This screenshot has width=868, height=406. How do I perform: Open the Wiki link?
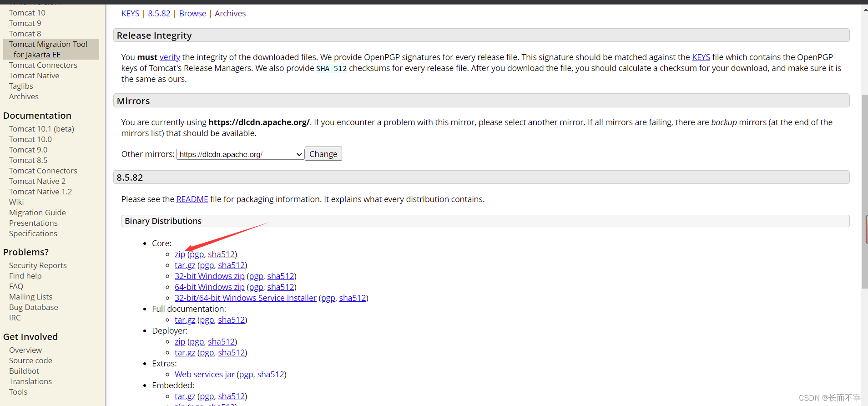click(x=16, y=202)
